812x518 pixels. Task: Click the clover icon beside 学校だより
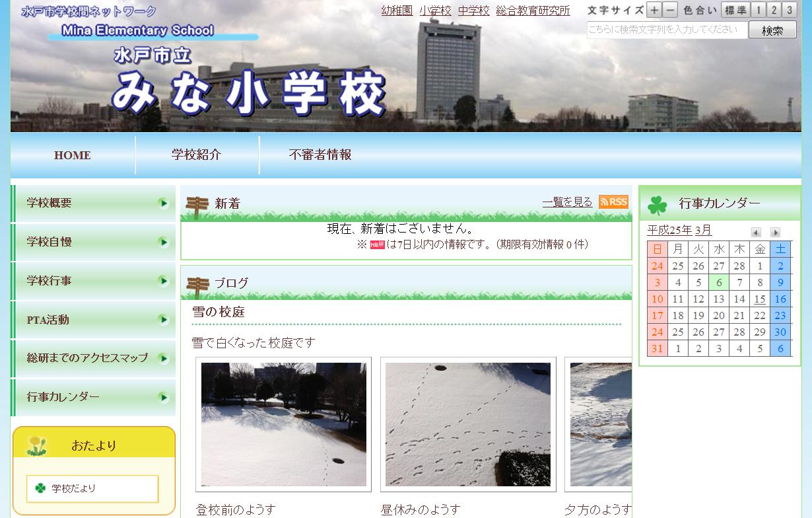pos(40,488)
